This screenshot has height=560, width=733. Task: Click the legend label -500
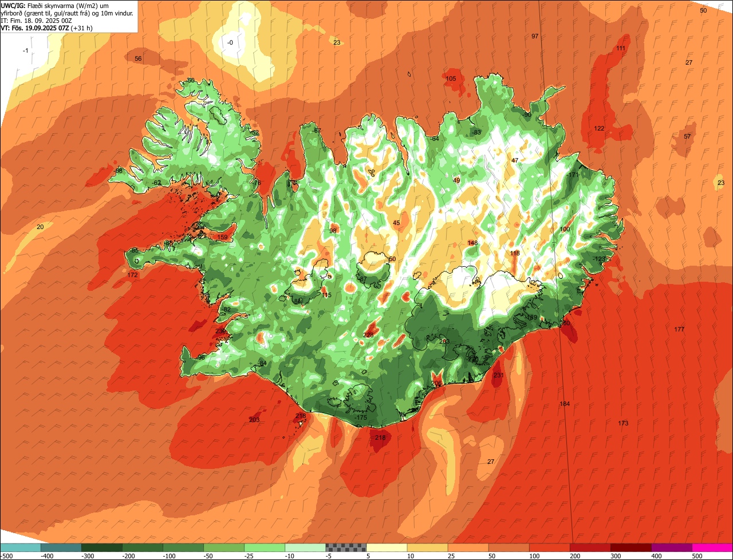[x=6, y=555]
